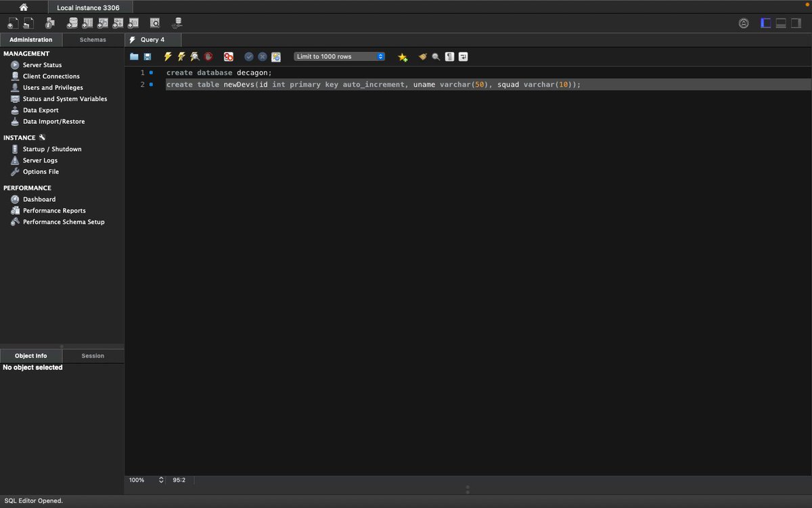The height and width of the screenshot is (508, 812).
Task: Place cursor on the create database line
Action: click(218, 72)
